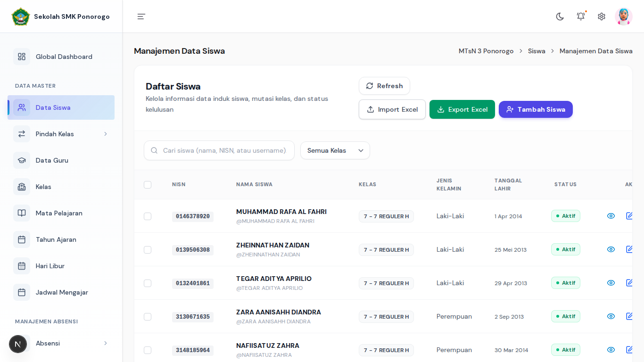644x362 pixels.
Task: Open the Semua Kelas filter dropdown
Action: pyautogui.click(x=335, y=150)
